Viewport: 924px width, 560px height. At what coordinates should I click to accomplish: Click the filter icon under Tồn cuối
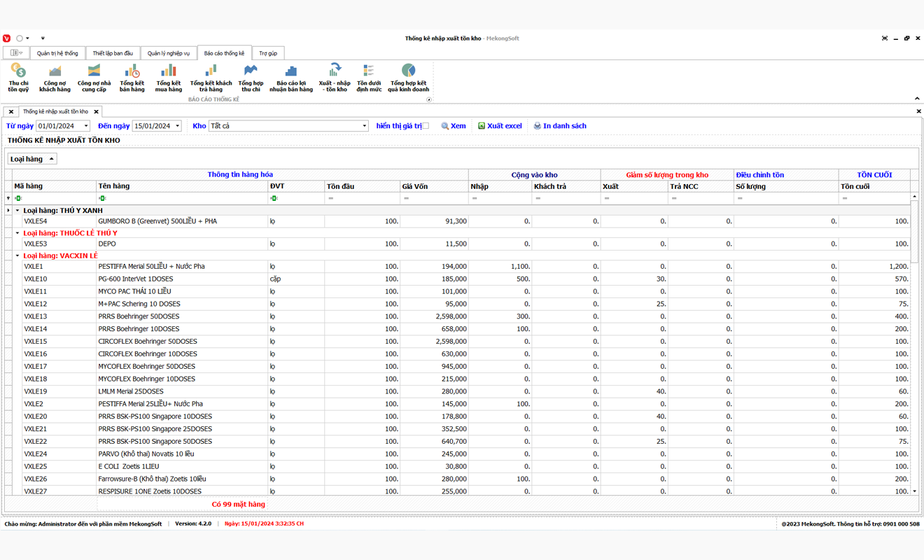845,199
